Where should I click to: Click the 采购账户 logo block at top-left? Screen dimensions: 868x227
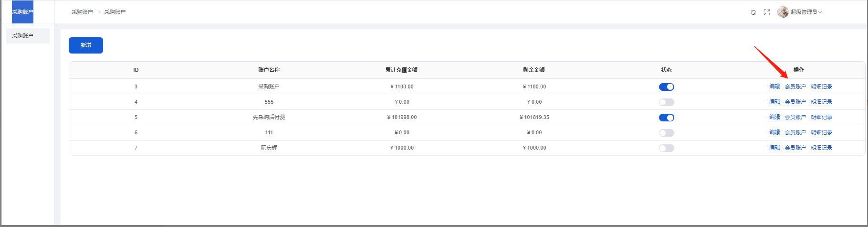22,12
